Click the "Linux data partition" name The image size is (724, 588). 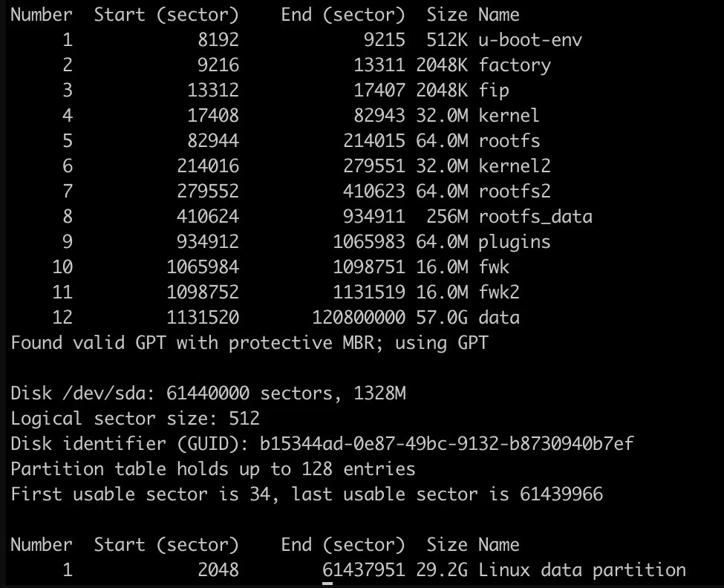pos(582,570)
